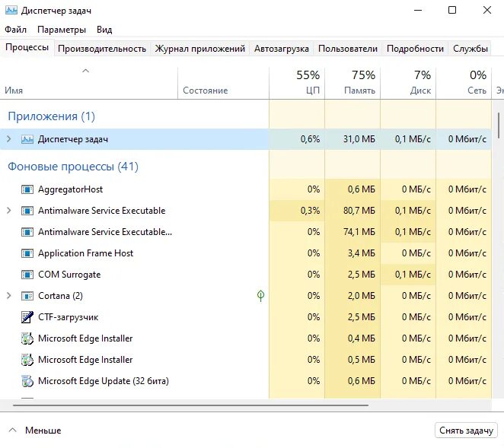Image resolution: width=504 pixels, height=448 pixels.
Task: Click the Приложения (1) group header
Action: click(52, 116)
